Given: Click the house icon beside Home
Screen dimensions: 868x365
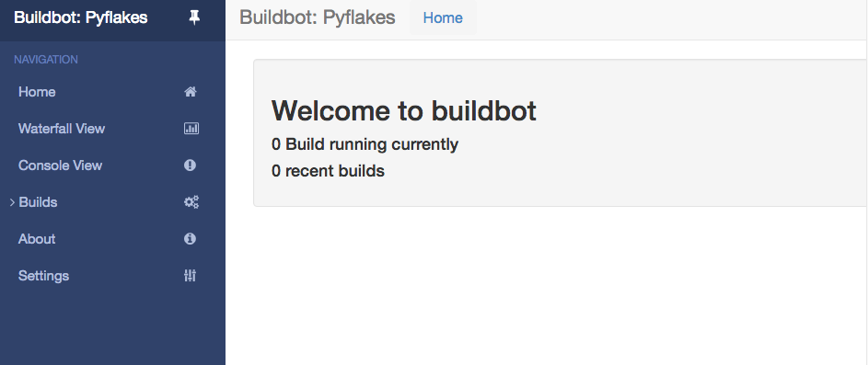Looking at the screenshot, I should click(191, 92).
